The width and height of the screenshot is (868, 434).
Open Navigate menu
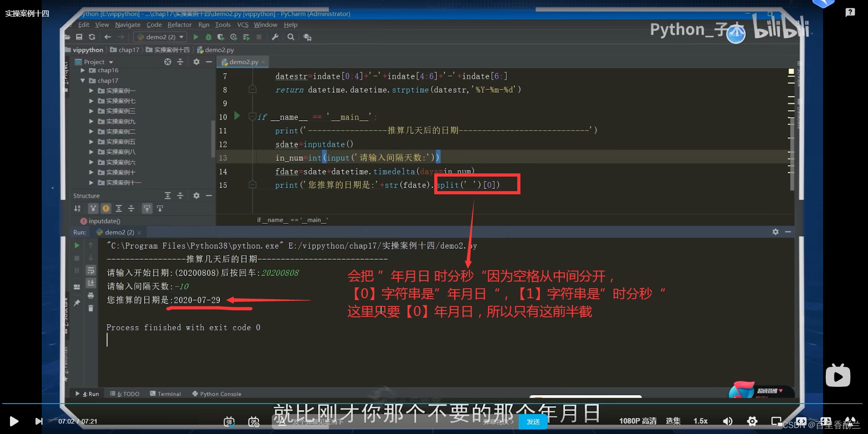128,25
